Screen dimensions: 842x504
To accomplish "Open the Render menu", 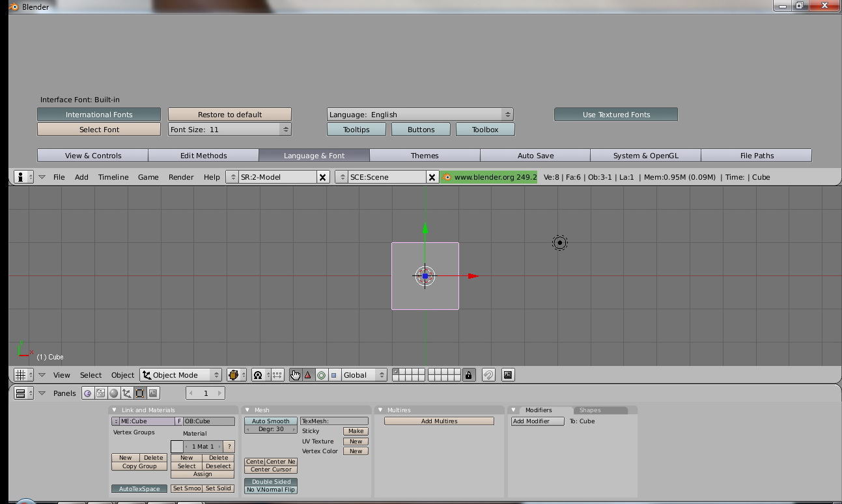I will click(x=181, y=177).
